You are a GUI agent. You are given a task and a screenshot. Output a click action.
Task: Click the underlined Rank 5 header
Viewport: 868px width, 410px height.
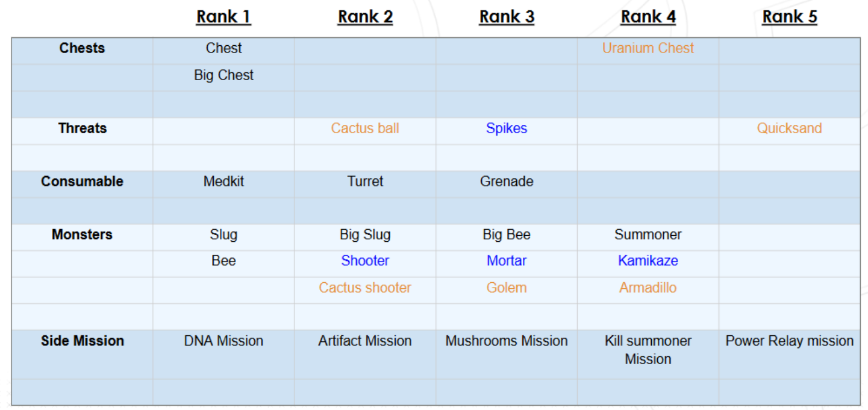(789, 17)
